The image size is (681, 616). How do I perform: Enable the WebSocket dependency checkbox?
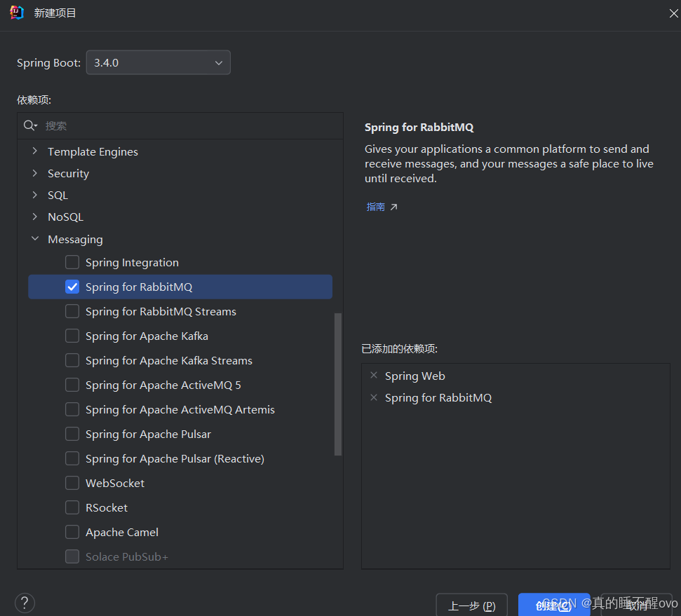pyautogui.click(x=72, y=483)
